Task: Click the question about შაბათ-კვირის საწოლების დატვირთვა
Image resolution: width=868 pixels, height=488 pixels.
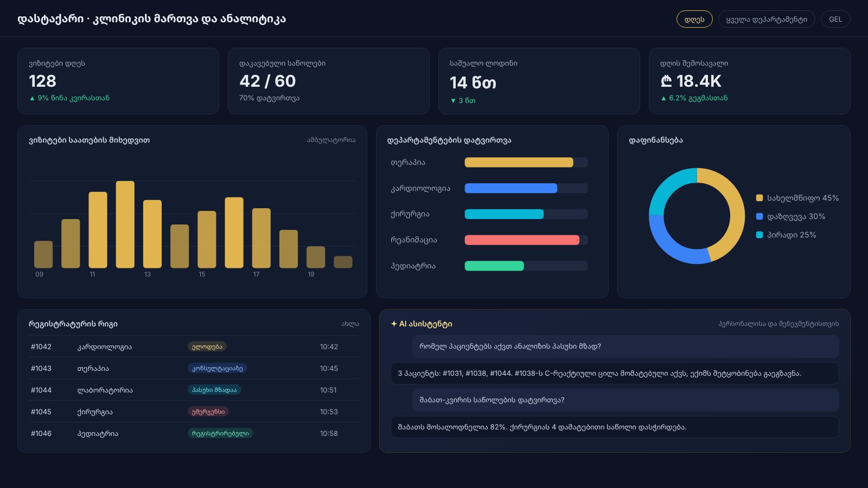Action: coord(626,400)
